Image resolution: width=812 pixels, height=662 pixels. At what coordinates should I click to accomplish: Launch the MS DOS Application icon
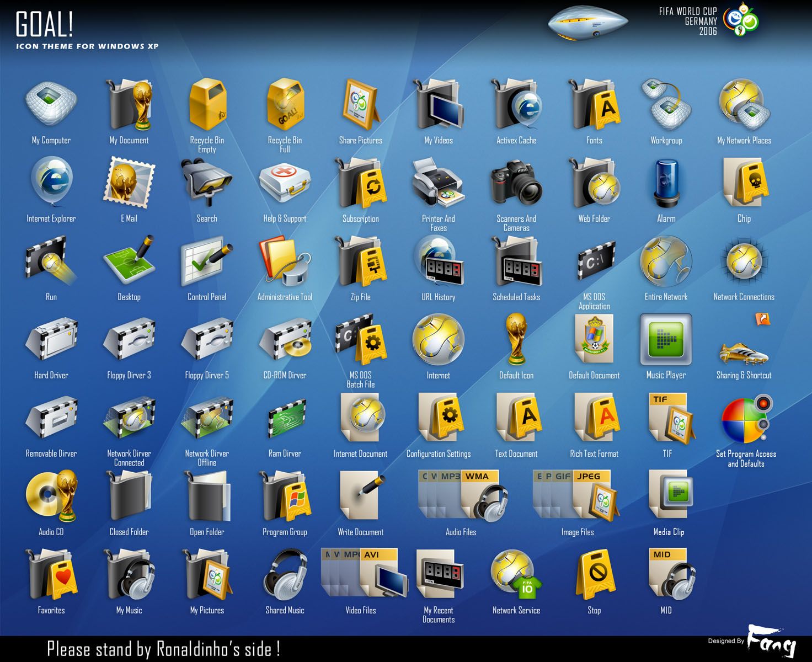click(x=595, y=260)
